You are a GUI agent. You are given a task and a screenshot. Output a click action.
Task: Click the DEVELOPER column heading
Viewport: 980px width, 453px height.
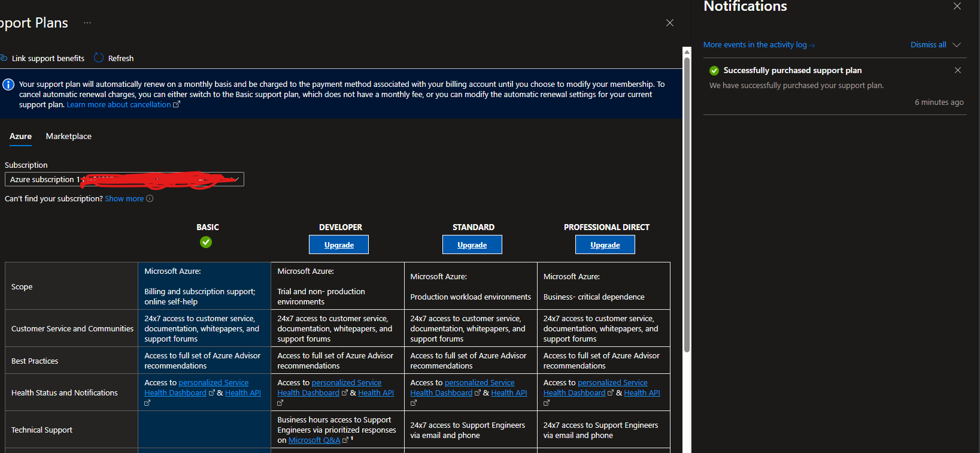click(x=341, y=227)
